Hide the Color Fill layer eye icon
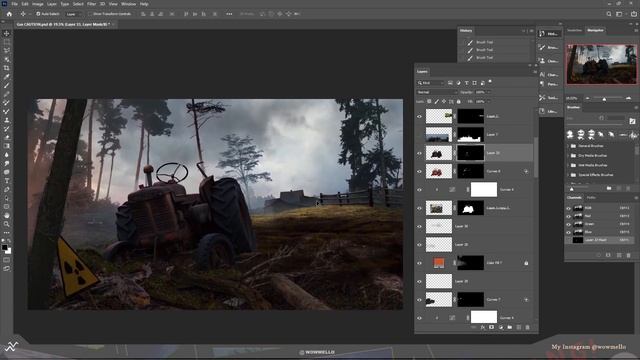Screen dimensions: 640x360 coord(419,263)
